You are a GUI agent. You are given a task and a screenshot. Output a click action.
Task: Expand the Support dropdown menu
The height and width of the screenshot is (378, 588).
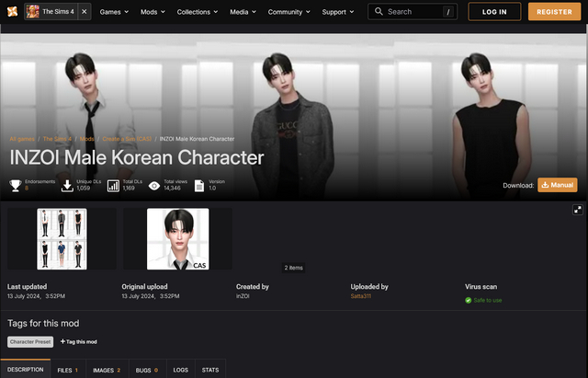point(338,12)
